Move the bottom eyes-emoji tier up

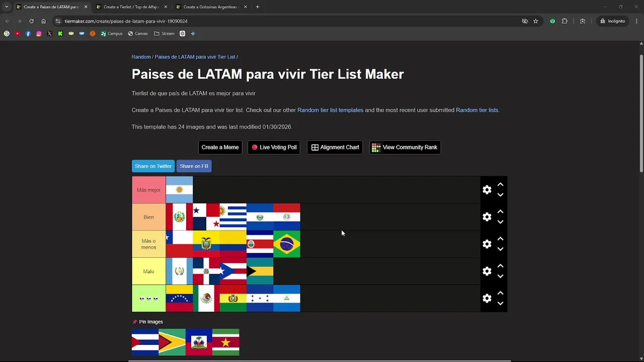coord(500,293)
